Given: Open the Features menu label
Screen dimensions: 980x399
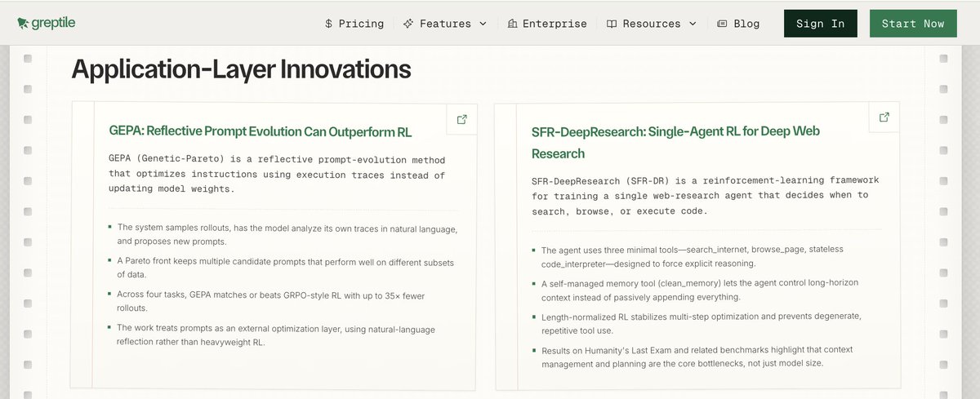Looking at the screenshot, I should pos(445,24).
